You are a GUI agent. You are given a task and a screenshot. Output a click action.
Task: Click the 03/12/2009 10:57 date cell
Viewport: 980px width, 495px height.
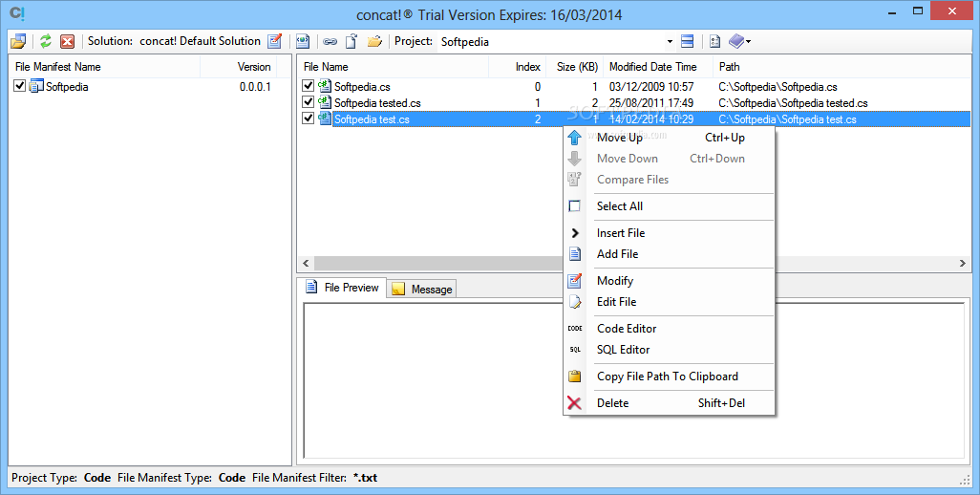click(651, 87)
